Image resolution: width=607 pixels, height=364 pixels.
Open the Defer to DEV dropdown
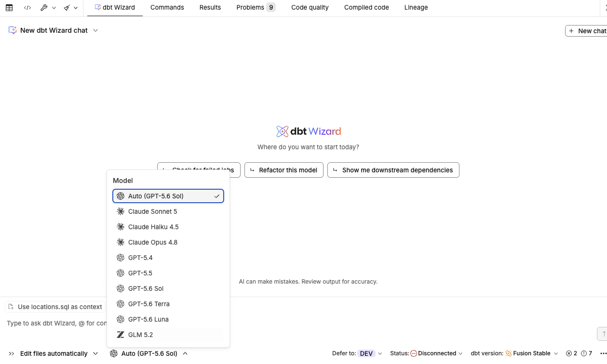pos(357,353)
